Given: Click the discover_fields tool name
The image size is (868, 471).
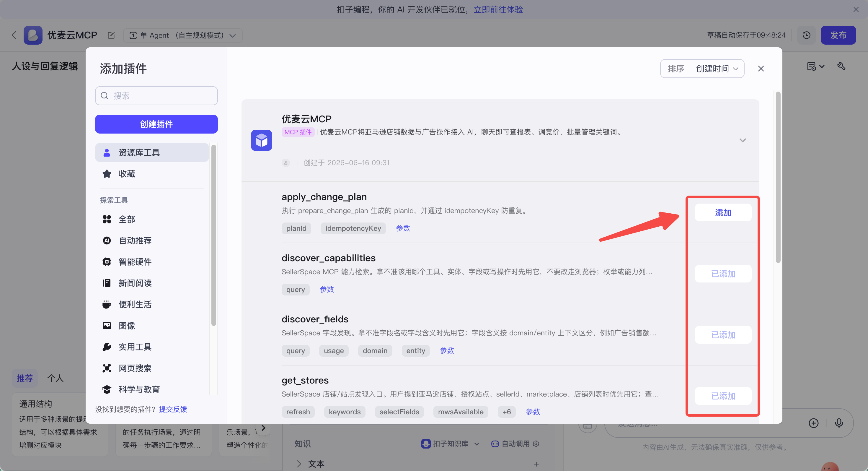Looking at the screenshot, I should 315,319.
